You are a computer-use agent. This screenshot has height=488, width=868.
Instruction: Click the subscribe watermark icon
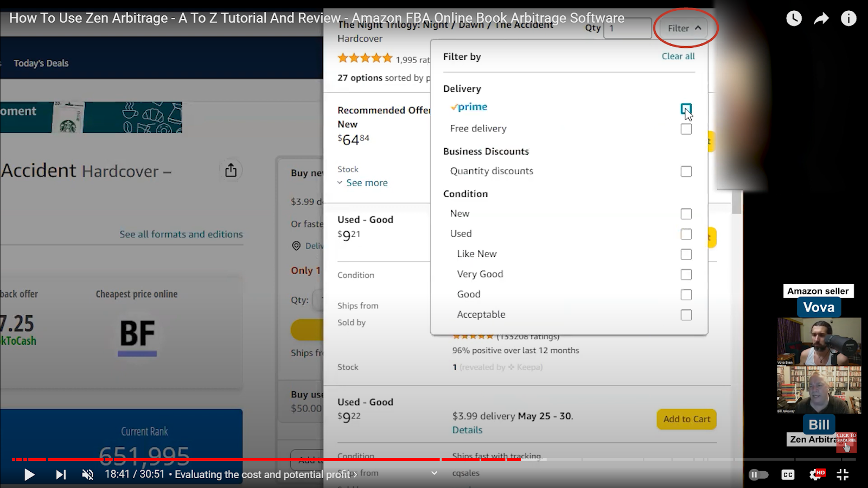(846, 442)
